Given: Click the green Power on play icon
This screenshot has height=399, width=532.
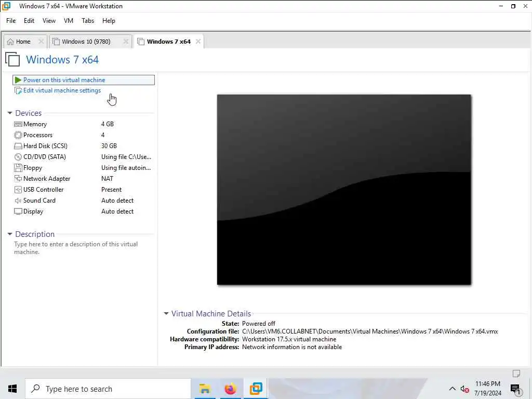Looking at the screenshot, I should click(18, 80).
